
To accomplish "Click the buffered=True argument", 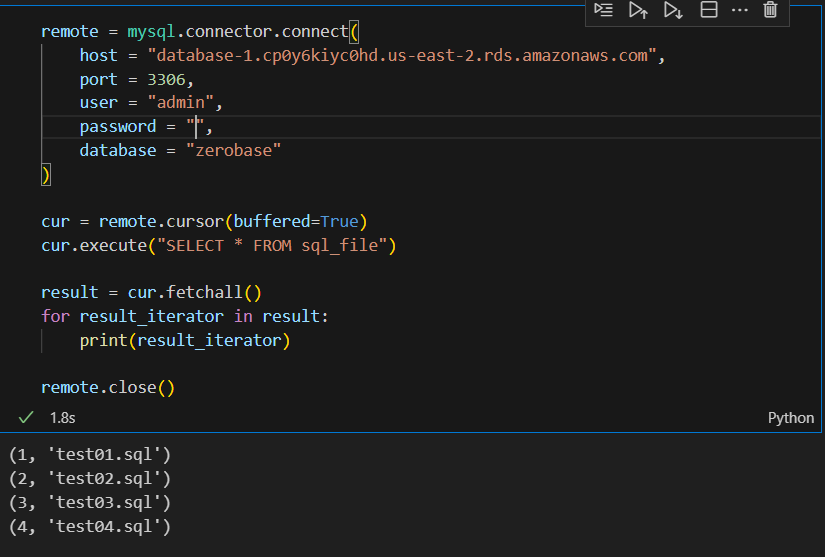I will [x=296, y=221].
